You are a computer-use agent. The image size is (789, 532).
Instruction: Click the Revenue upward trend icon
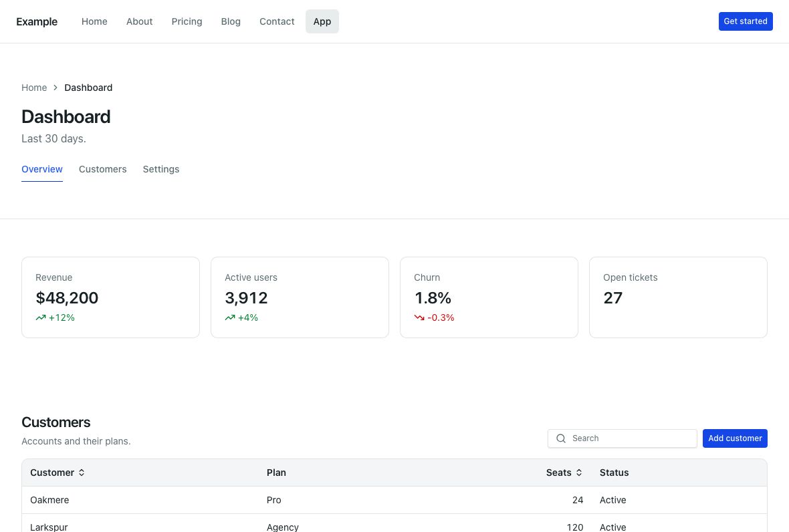click(x=41, y=317)
